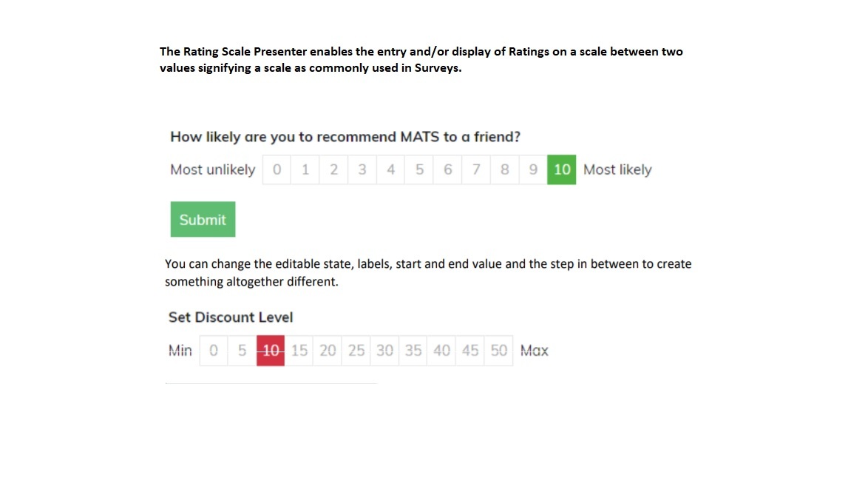
Task: Select rating 5 on recommend scale
Action: coord(419,169)
